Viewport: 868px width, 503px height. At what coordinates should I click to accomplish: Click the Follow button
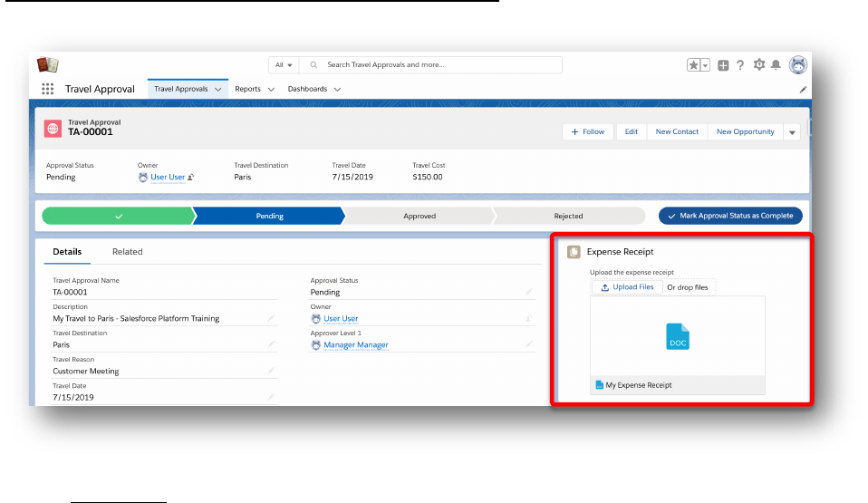pos(588,131)
